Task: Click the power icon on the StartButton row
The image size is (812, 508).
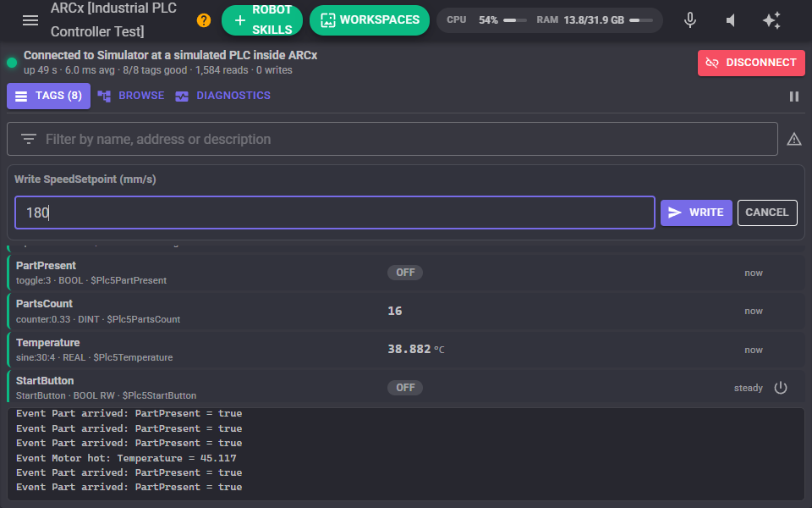Action: pyautogui.click(x=781, y=388)
